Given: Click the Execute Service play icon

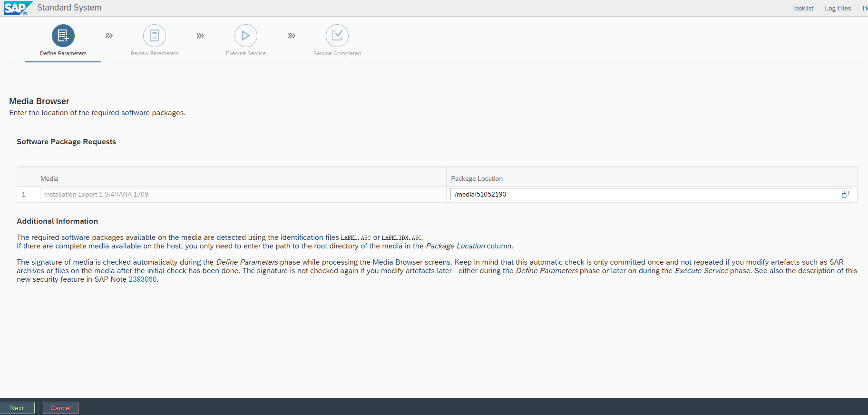Looking at the screenshot, I should (x=246, y=36).
